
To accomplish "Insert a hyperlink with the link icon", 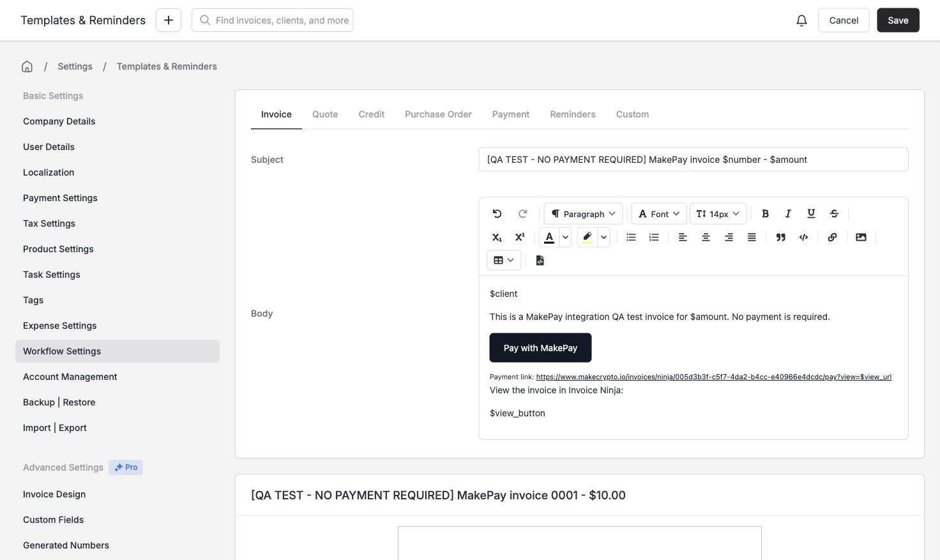I will pos(832,238).
